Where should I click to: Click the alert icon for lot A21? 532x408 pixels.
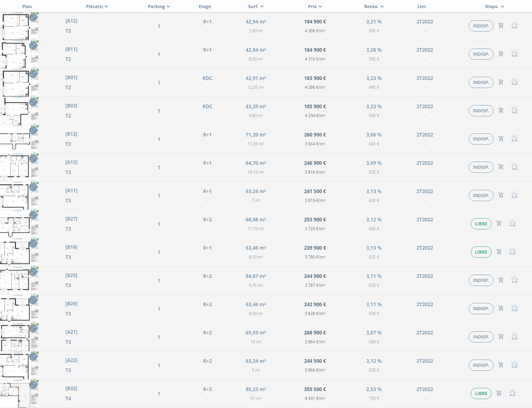pos(514,336)
